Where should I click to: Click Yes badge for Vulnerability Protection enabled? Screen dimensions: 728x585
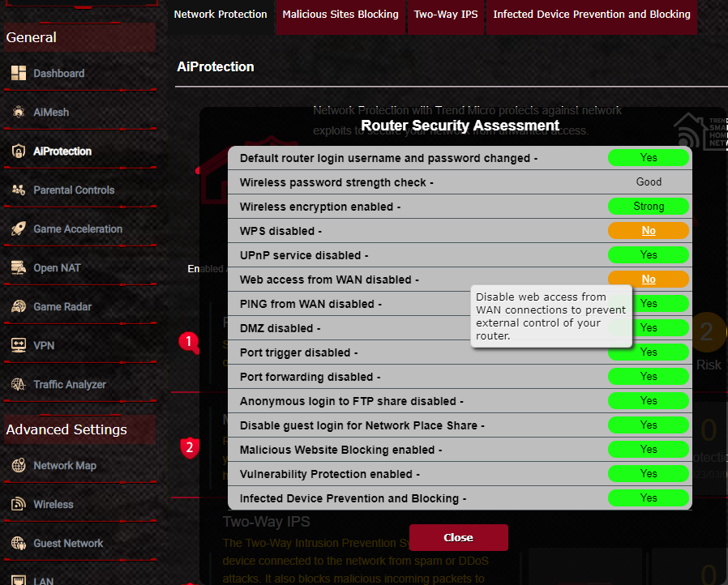[649, 474]
